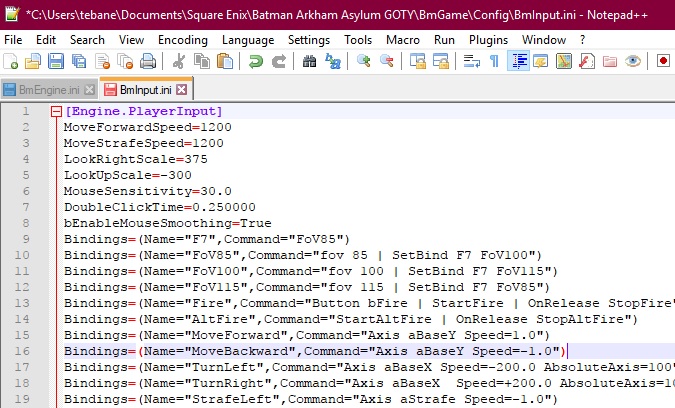675x408 pixels.
Task: Open the ? help menu
Action: tap(582, 40)
